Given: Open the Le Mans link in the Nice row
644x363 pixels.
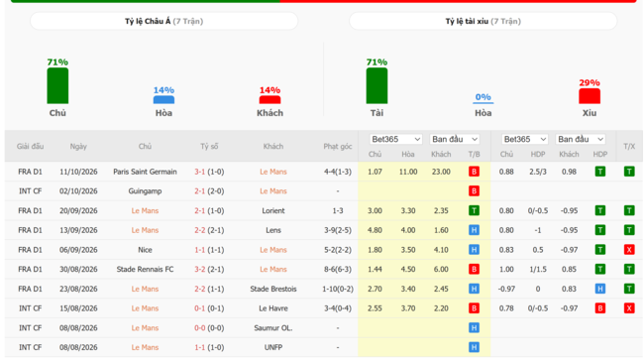Looking at the screenshot, I should pos(273,250).
